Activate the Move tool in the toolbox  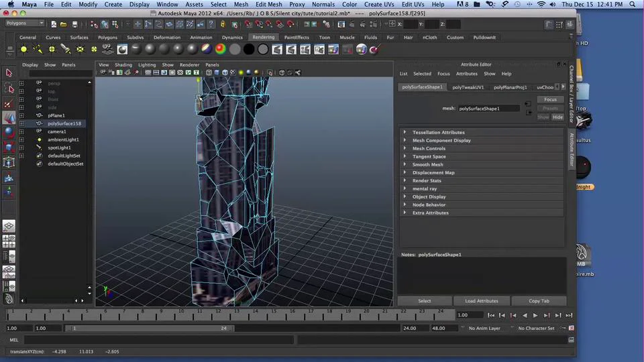(x=9, y=118)
